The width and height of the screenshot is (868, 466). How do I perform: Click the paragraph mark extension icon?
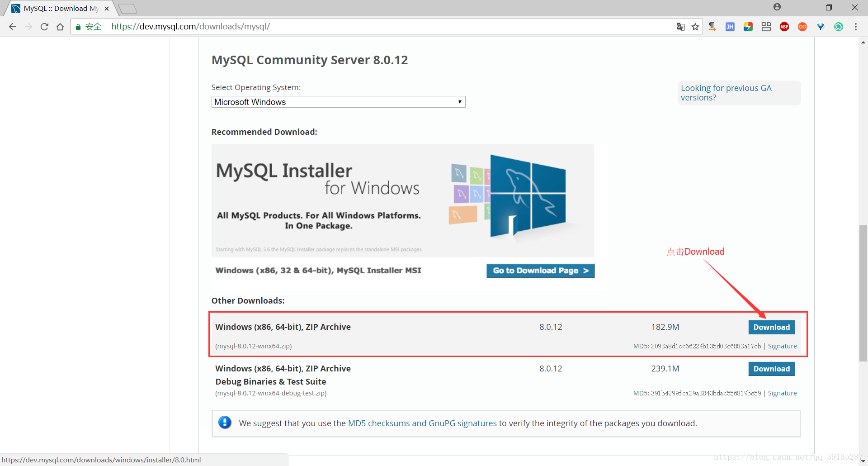tap(712, 27)
